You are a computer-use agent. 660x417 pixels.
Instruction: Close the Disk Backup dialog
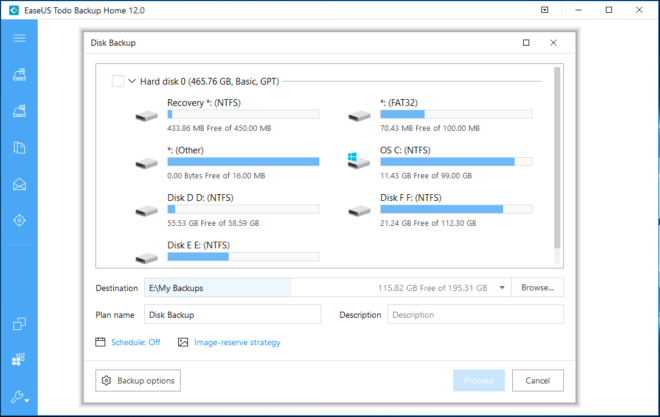click(x=554, y=42)
